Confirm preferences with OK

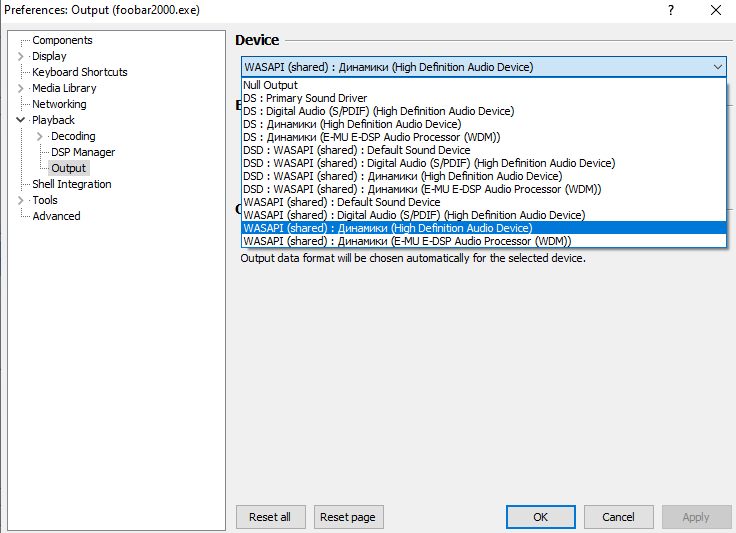(541, 517)
